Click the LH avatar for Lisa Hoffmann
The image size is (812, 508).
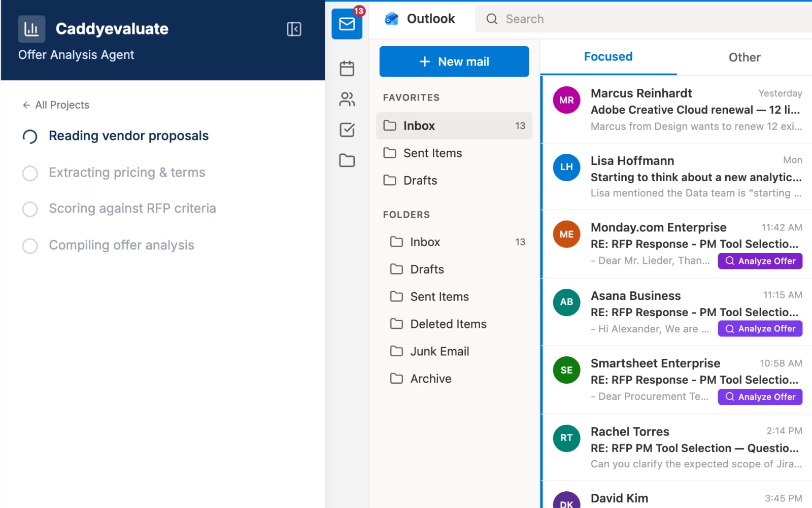coord(566,167)
